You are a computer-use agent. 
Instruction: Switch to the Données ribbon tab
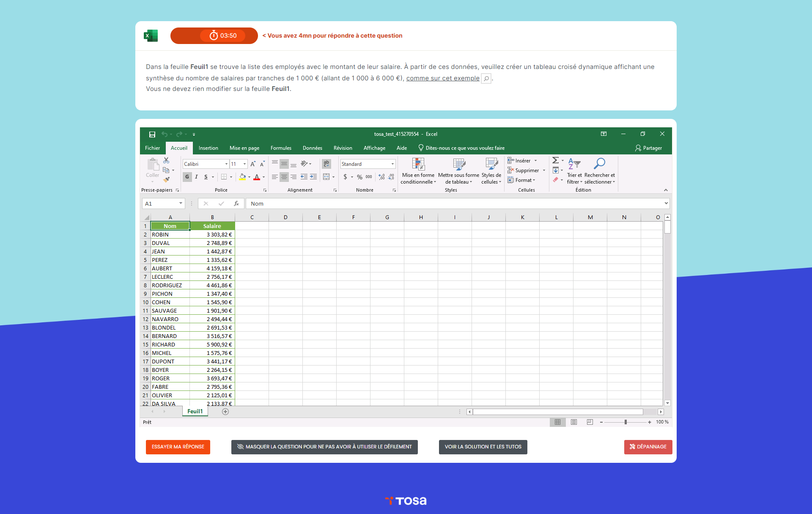point(312,148)
